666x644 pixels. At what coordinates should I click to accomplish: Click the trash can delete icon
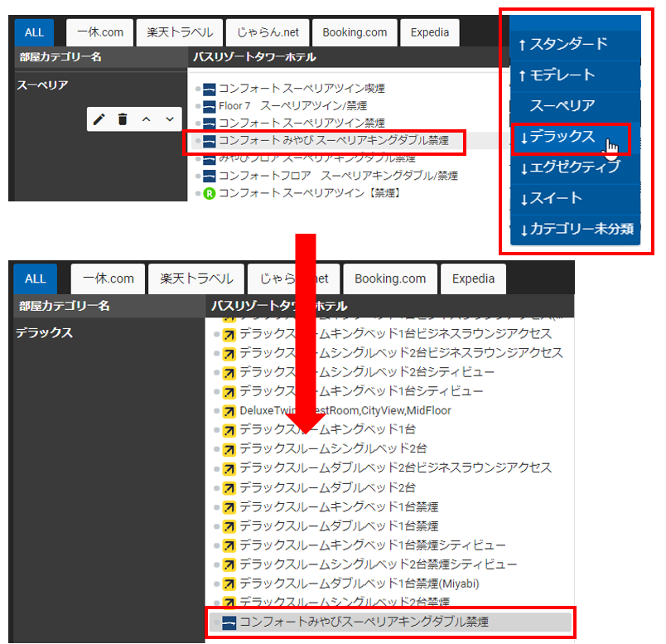[123, 119]
